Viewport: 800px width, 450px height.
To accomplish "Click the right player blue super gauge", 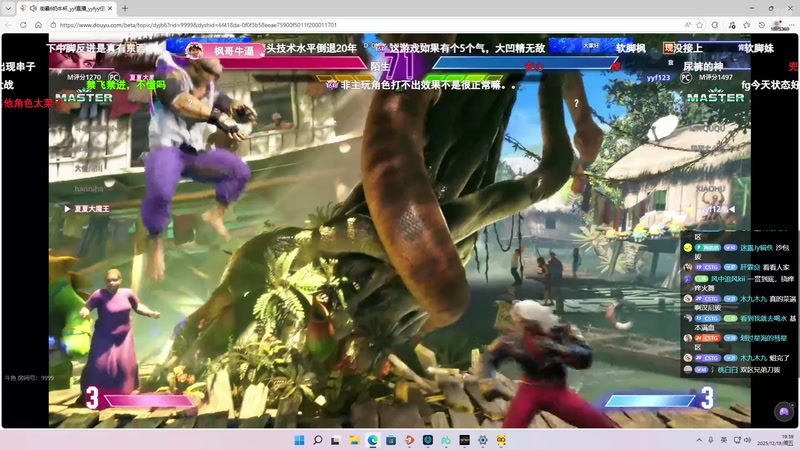I will pos(651,401).
